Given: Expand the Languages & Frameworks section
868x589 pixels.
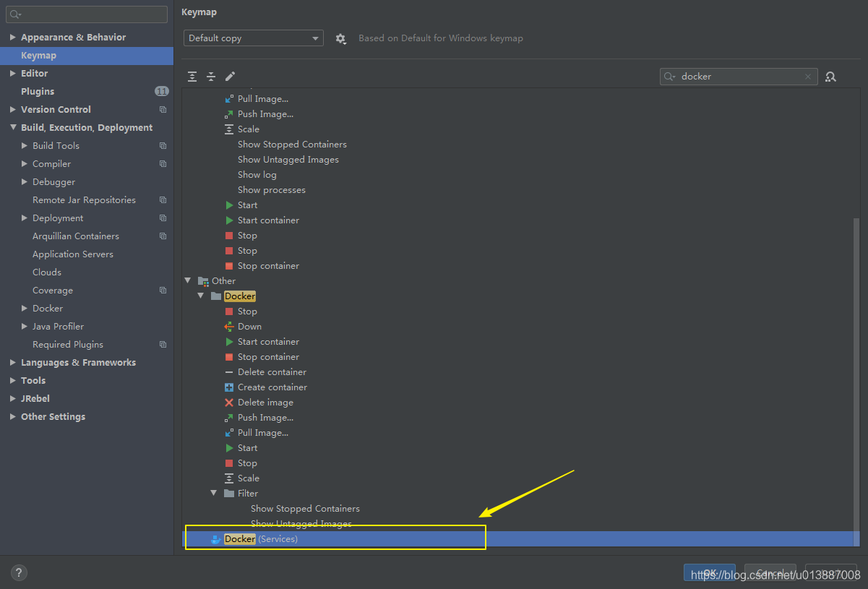Looking at the screenshot, I should point(13,363).
